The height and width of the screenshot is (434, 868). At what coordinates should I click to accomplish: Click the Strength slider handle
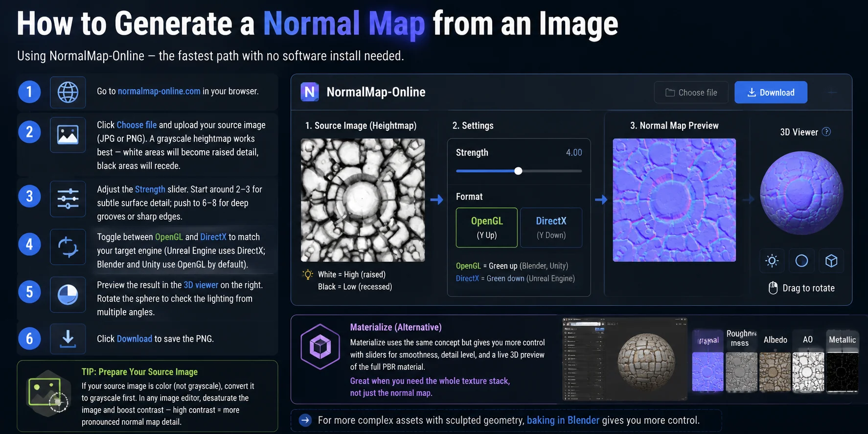point(518,171)
